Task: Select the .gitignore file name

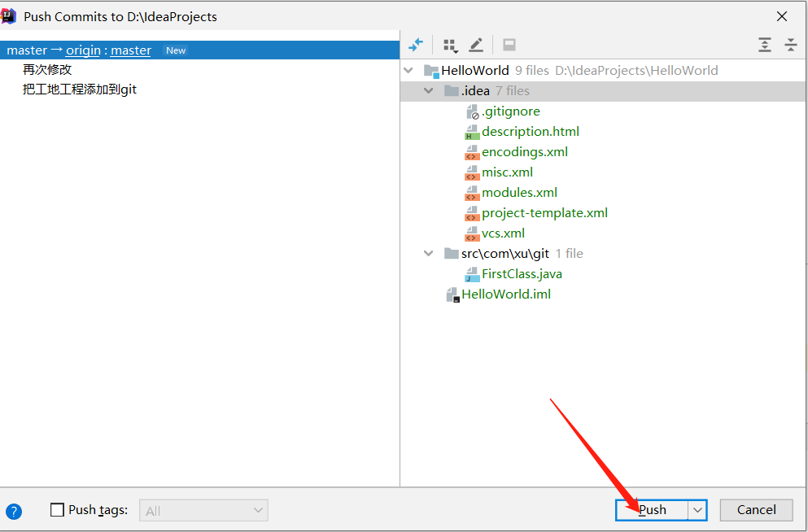Action: (x=511, y=111)
